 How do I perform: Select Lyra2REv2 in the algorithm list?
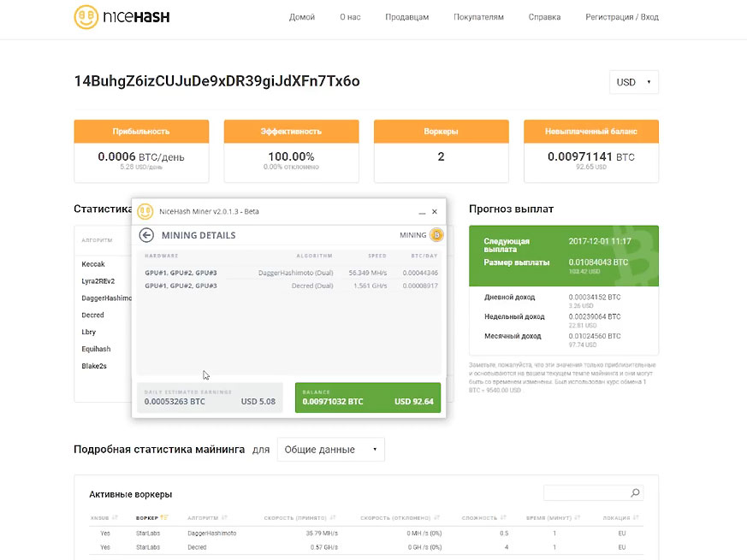pyautogui.click(x=98, y=281)
